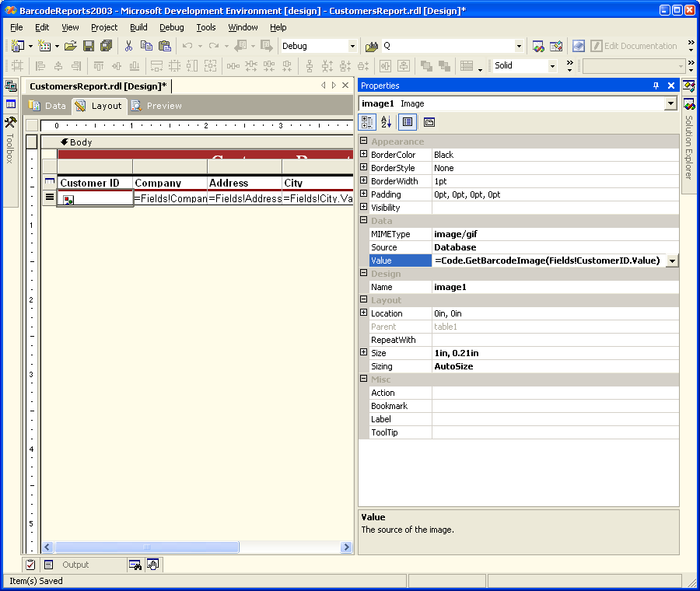Sort properties alphabetically with A-Z icon
The image size is (700, 591).
tap(387, 122)
